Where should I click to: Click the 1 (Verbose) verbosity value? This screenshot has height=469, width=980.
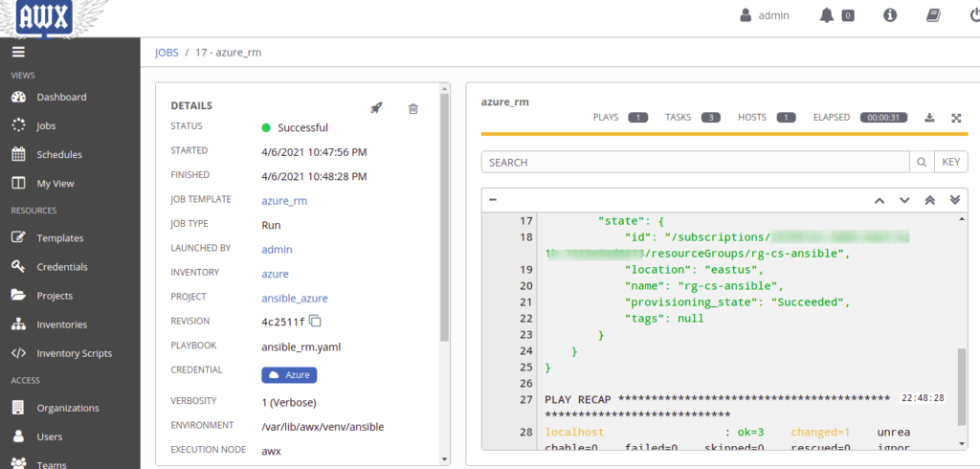click(289, 402)
